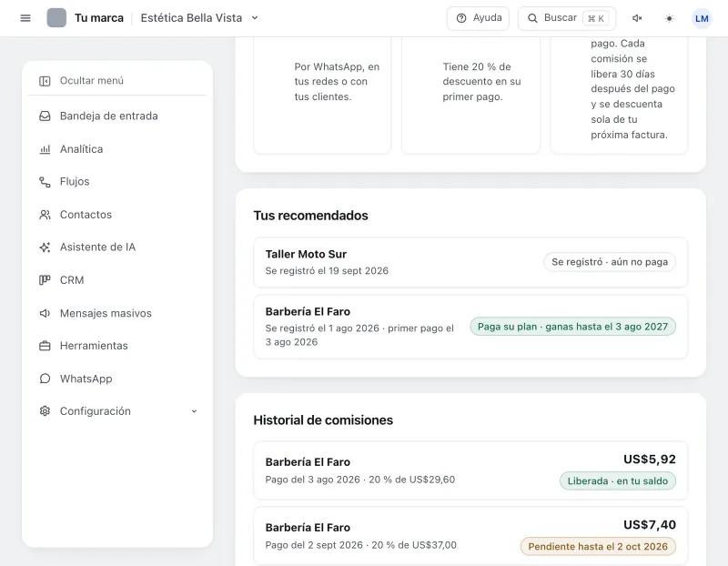Image resolution: width=728 pixels, height=566 pixels.
Task: Click the Mensajes masivos megaphone icon
Action: click(45, 313)
